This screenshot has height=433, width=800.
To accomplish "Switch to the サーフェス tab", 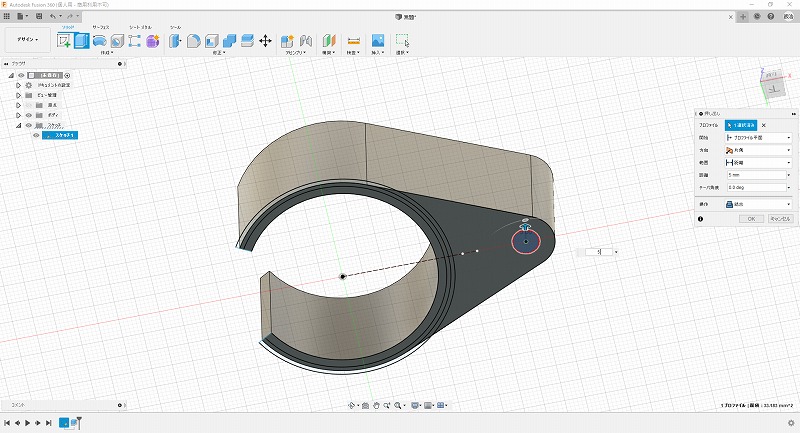I will 101,28.
